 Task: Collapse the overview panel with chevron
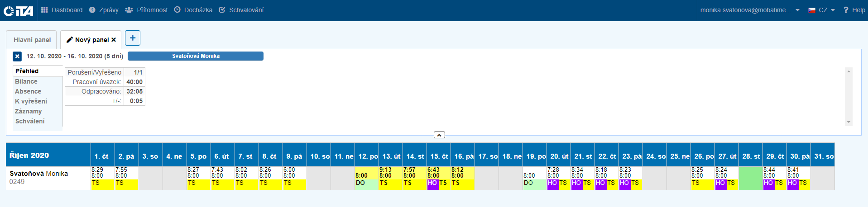(439, 135)
